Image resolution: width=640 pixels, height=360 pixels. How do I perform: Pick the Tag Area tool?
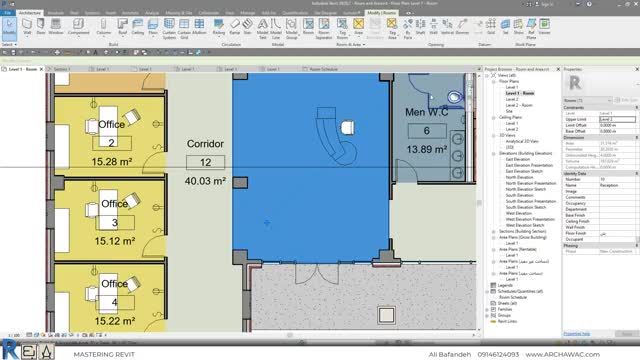pos(392,29)
